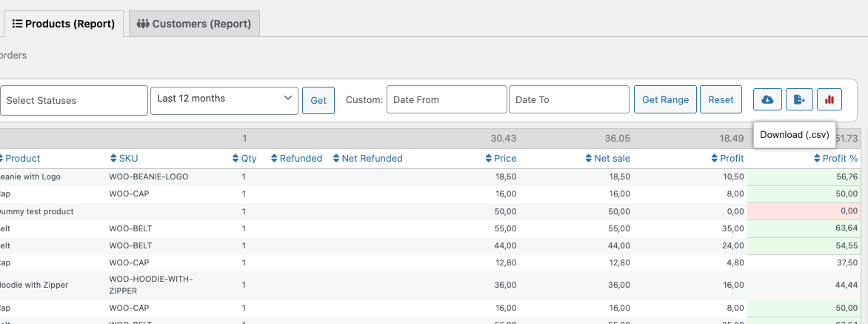Click the Get button

tap(318, 100)
